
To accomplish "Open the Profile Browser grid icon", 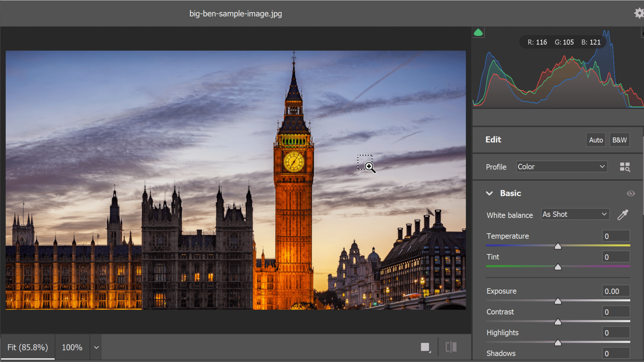I will point(625,167).
